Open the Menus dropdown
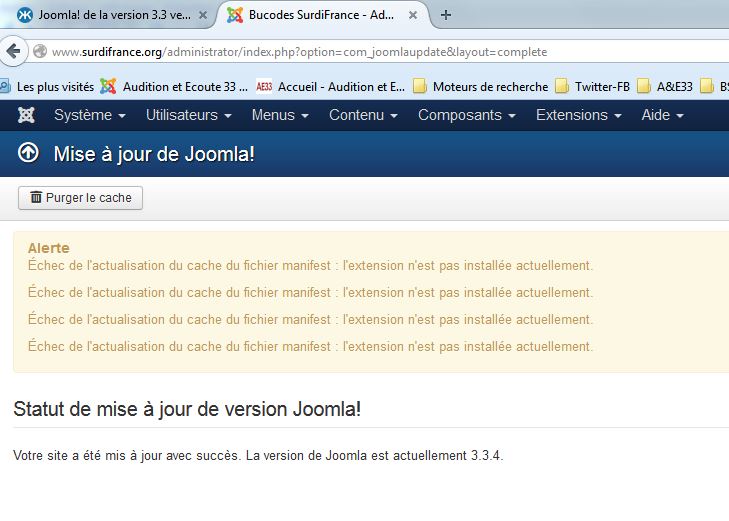The height and width of the screenshot is (521, 729). click(280, 115)
